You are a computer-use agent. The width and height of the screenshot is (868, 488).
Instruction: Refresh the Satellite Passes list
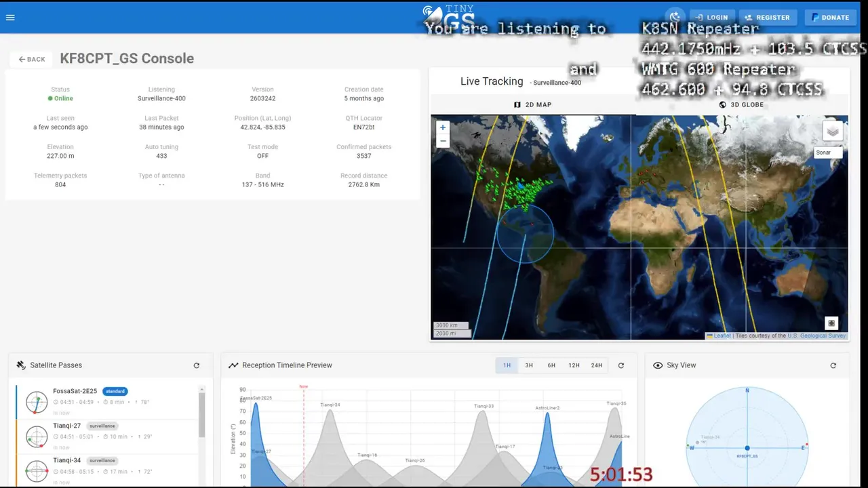coord(197,365)
